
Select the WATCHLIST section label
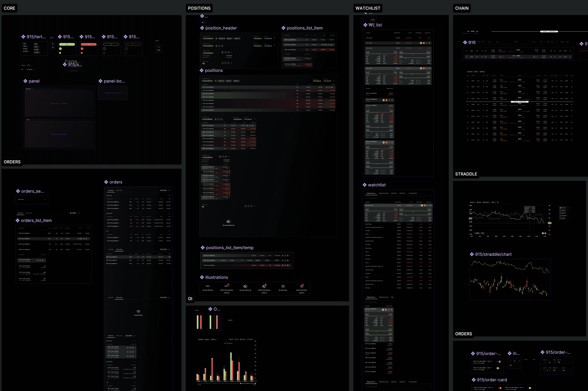pos(368,8)
